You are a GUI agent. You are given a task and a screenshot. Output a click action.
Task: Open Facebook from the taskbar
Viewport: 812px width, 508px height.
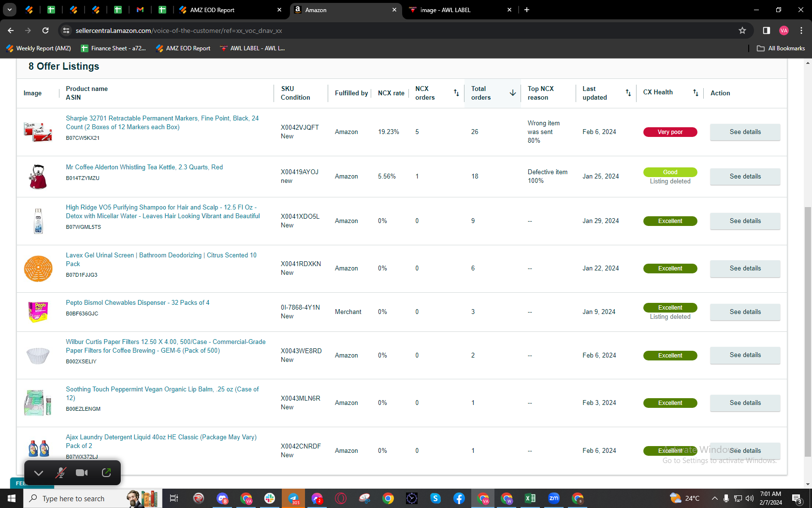tap(459, 498)
